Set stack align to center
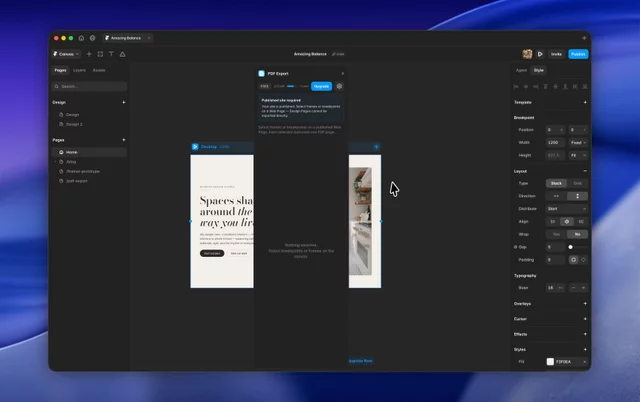The width and height of the screenshot is (640, 402). pyautogui.click(x=567, y=222)
